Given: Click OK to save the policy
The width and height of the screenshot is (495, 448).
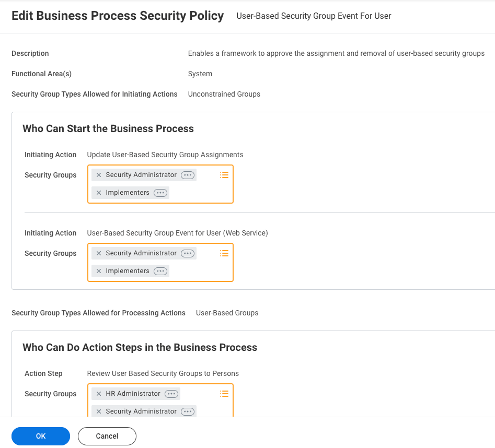Looking at the screenshot, I should (41, 436).
